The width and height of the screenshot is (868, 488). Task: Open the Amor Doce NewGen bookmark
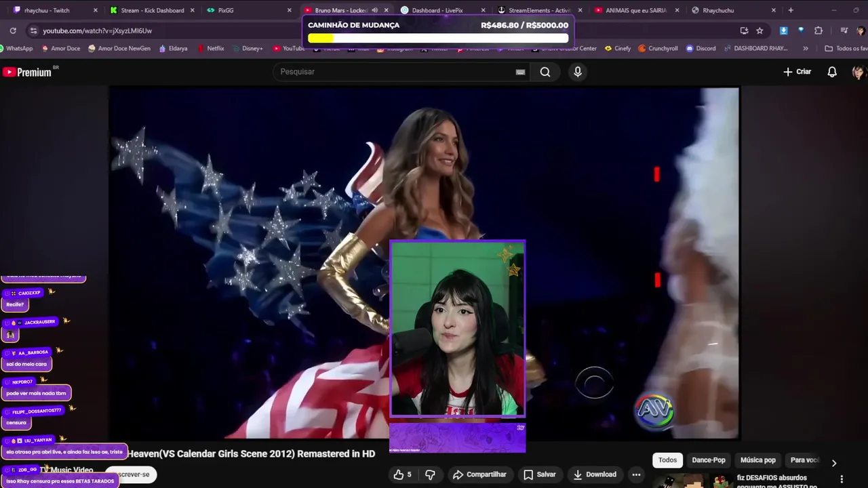click(x=119, y=48)
